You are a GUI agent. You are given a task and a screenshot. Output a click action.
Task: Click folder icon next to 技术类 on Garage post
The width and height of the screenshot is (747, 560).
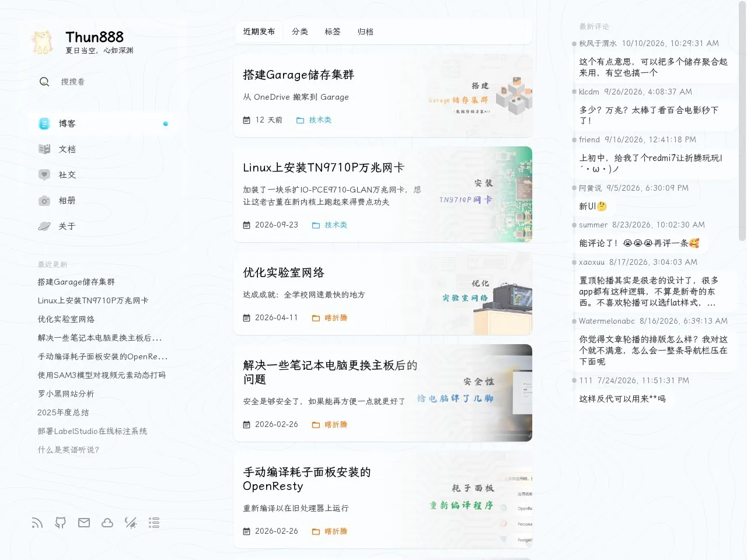click(x=300, y=120)
